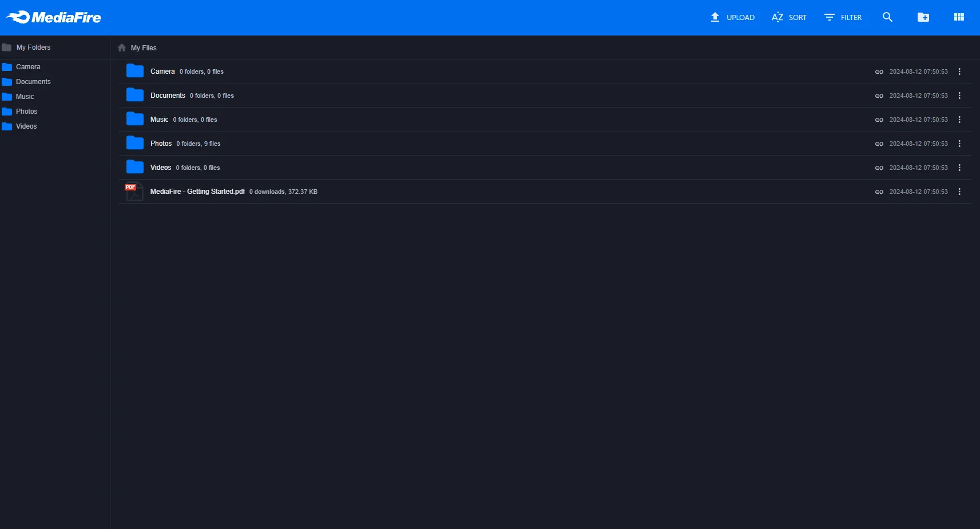Select Music in the sidebar
980x529 pixels.
click(x=25, y=97)
